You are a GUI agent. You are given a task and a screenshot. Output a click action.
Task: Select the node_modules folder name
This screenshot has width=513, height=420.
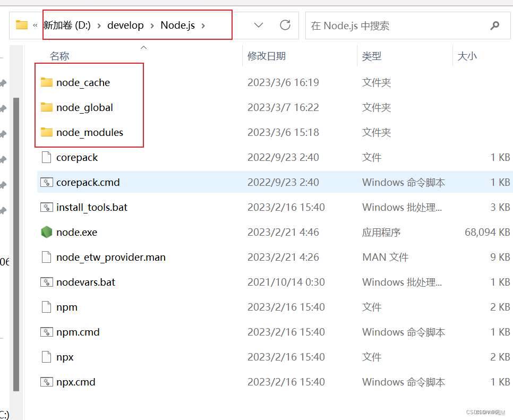pos(90,132)
